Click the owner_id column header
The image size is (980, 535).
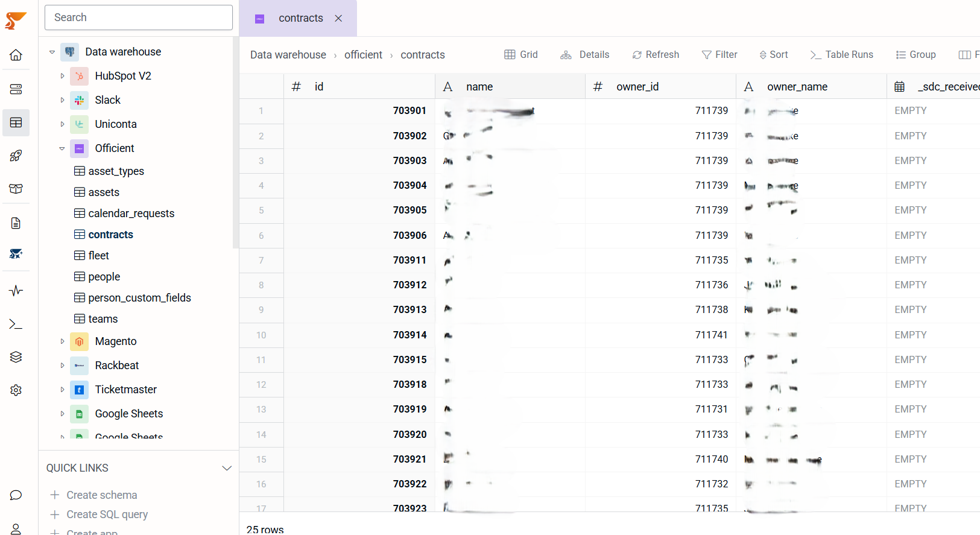pyautogui.click(x=660, y=87)
